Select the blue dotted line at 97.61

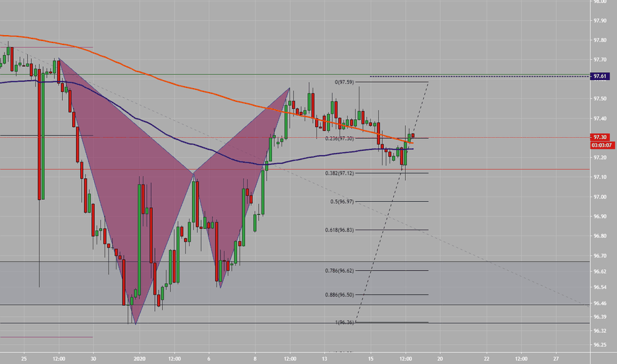(479, 76)
